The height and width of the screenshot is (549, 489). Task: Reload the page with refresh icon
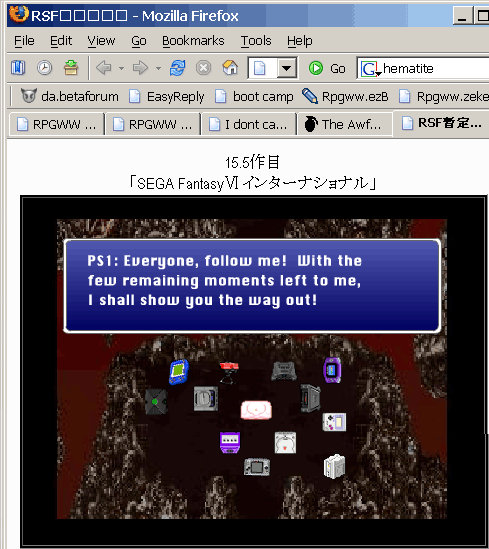[177, 68]
